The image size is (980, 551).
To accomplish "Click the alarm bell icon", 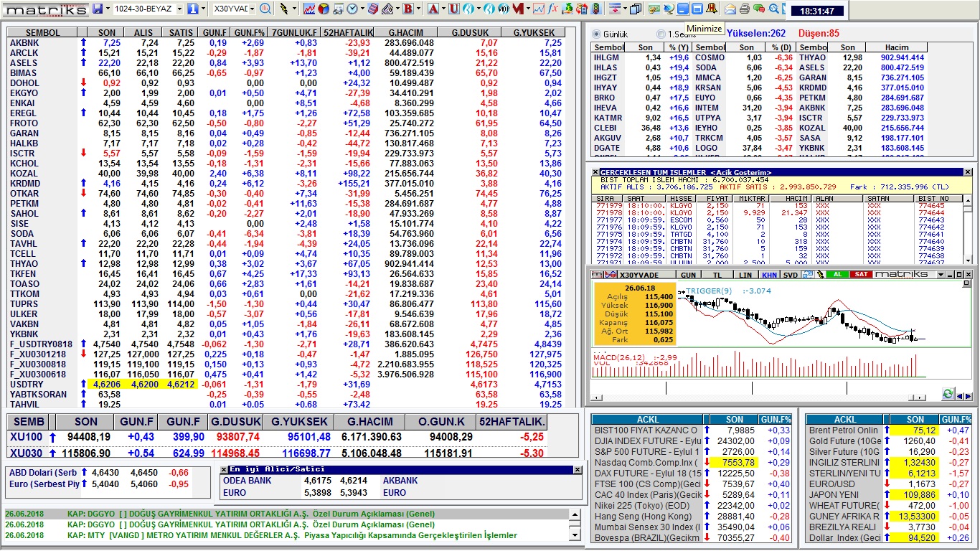I will coord(711,9).
